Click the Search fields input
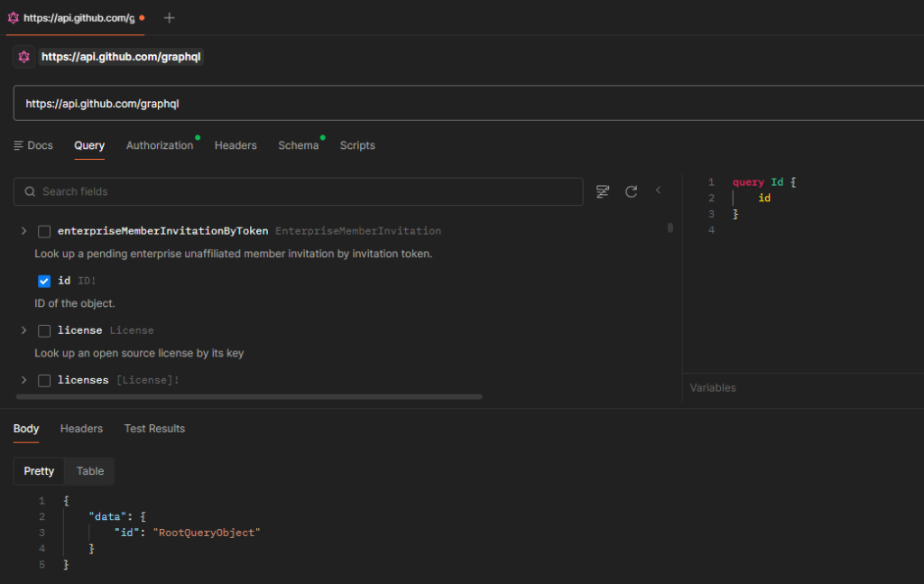Viewport: 924px width, 584px height. pyautogui.click(x=298, y=191)
